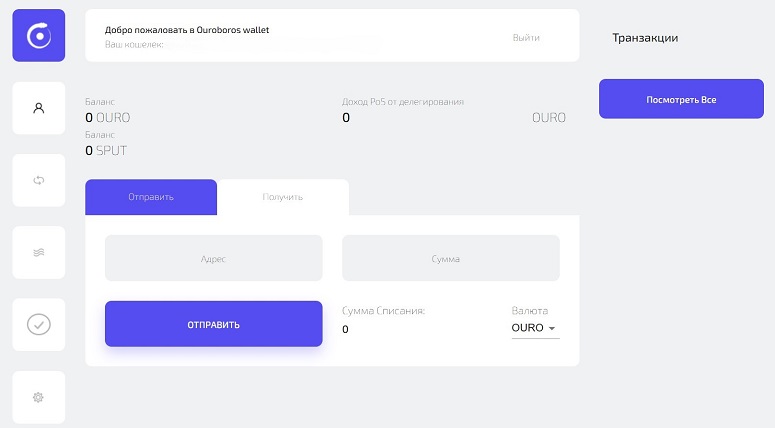The image size is (775, 428).
Task: Focus the Сумма input field
Action: click(451, 258)
